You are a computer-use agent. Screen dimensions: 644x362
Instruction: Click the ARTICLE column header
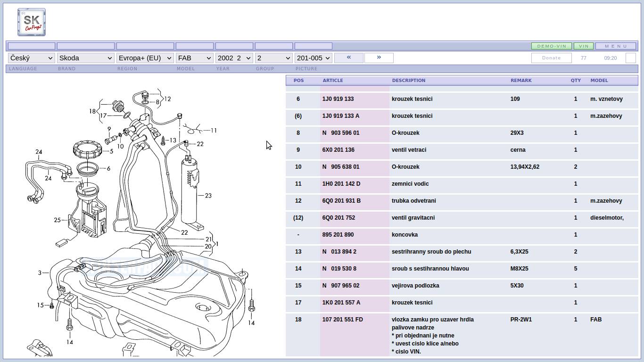pos(333,81)
